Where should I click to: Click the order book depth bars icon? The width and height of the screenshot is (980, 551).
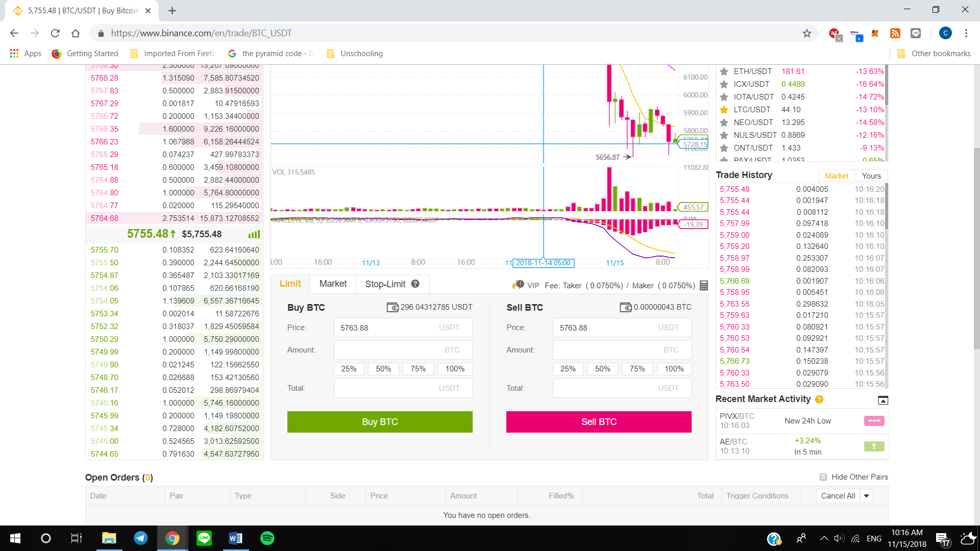click(254, 234)
